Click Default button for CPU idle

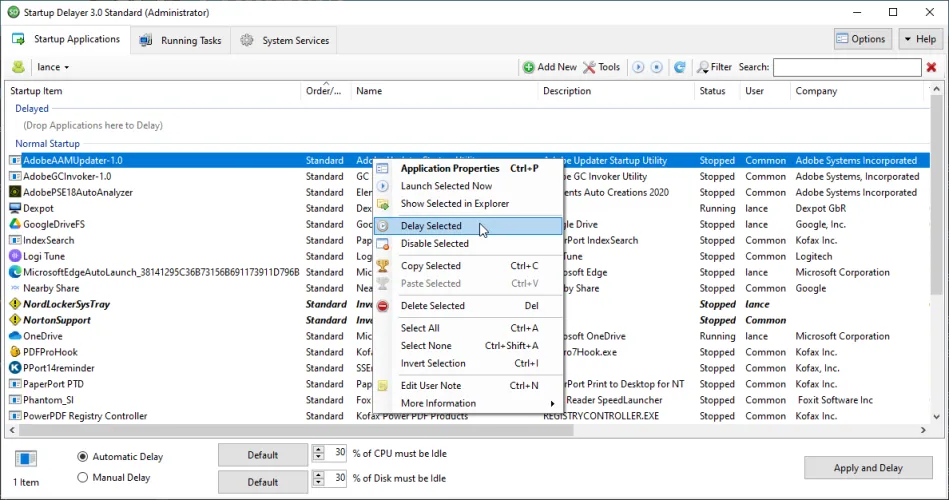pos(263,455)
